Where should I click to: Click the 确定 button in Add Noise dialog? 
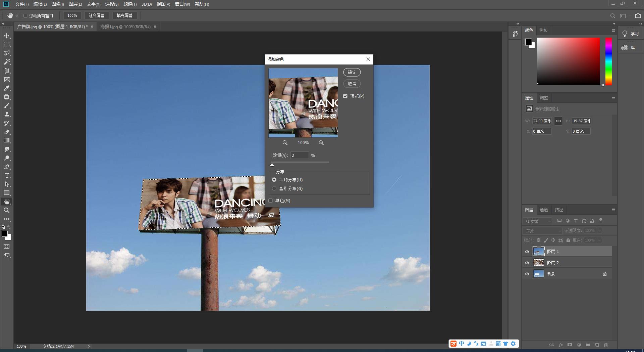click(352, 72)
